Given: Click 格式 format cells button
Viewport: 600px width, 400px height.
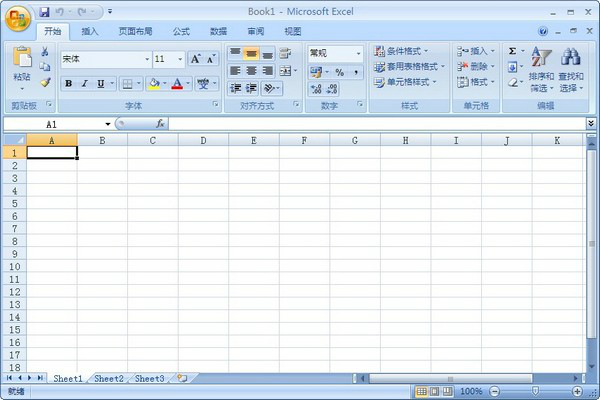Looking at the screenshot, I should [476, 82].
